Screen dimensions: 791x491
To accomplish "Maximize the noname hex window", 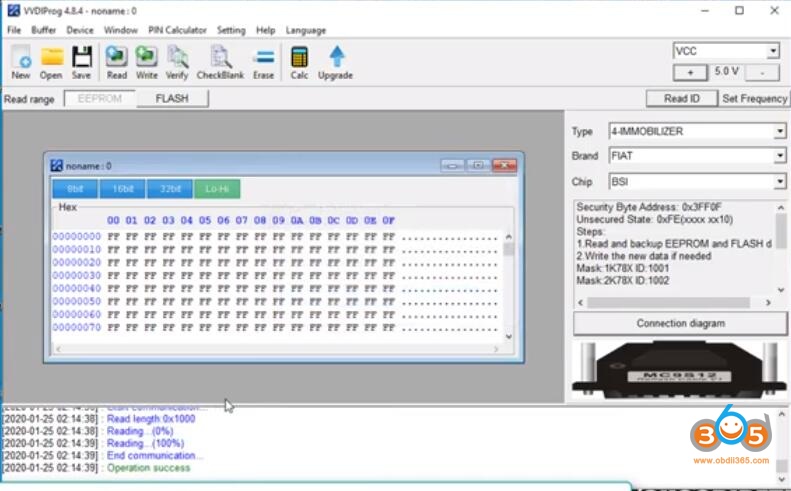I will click(478, 166).
